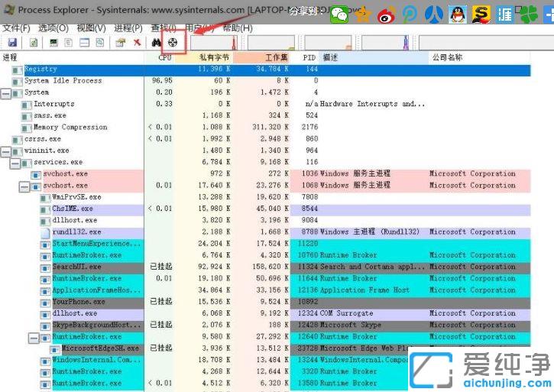Open the 文件(F) menu
This screenshot has height=392, width=554.
tap(16, 28)
